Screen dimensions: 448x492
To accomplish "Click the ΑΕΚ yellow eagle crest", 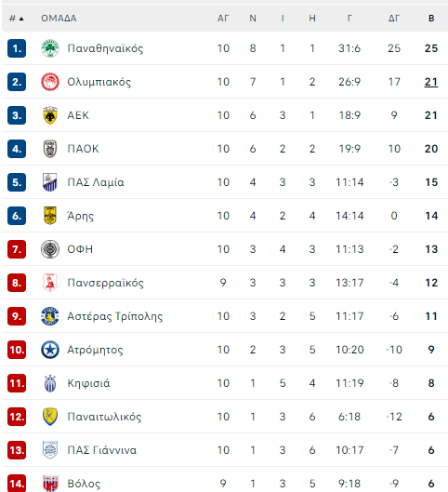I will (50, 115).
